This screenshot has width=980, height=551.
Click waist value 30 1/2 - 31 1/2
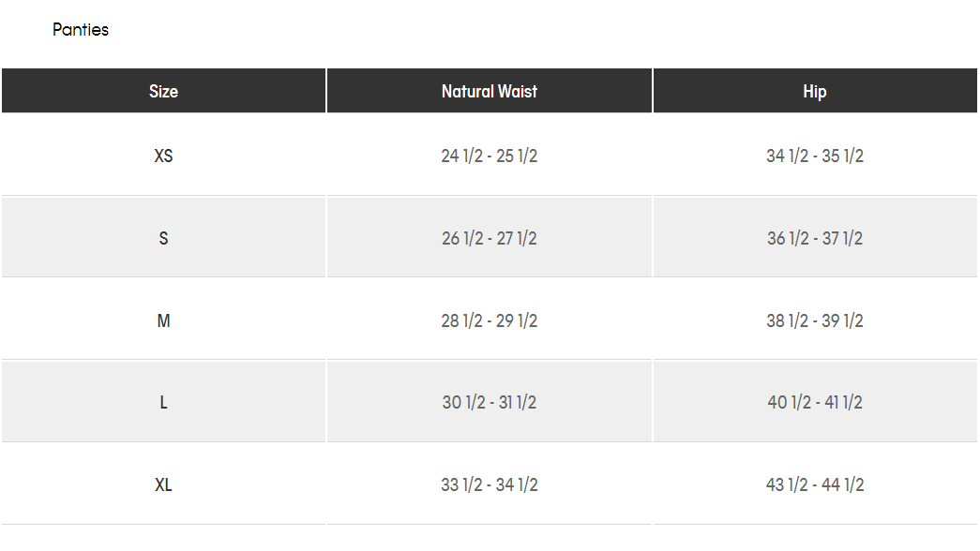coord(490,402)
